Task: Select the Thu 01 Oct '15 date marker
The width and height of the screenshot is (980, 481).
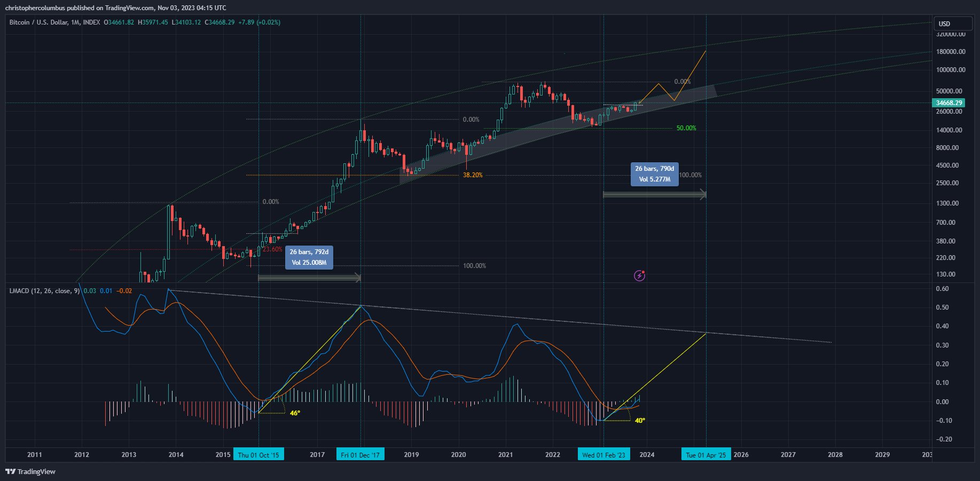Action: 258,455
